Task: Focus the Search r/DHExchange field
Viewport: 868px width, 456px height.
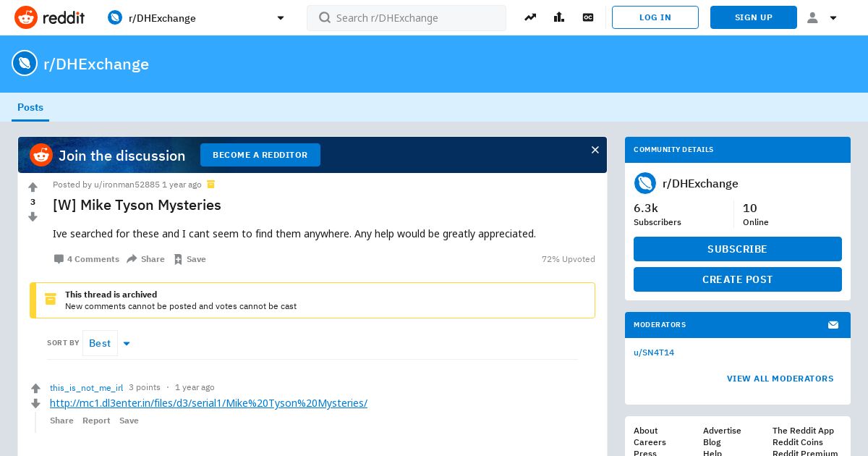Action: tap(407, 17)
